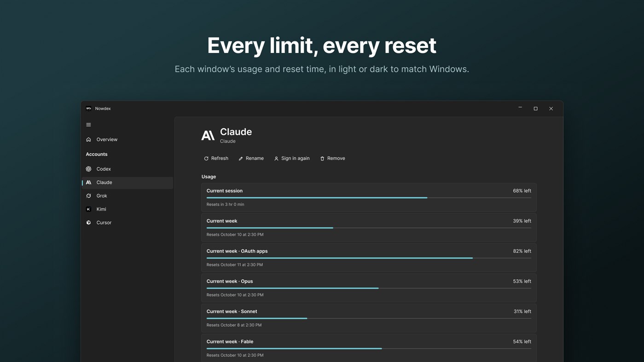Click the "Current week · Opus" label
Screen dimensions: 644x362
230,282
